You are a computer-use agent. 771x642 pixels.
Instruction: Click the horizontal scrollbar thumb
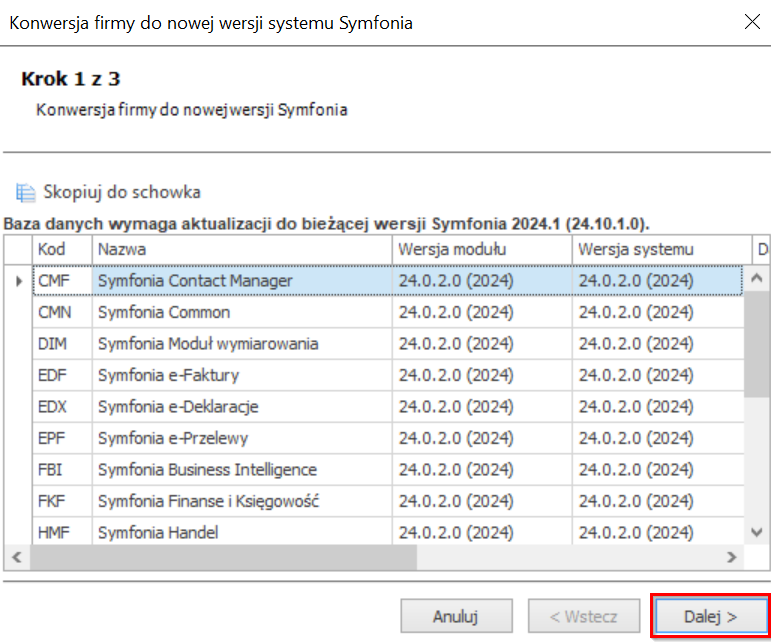(x=223, y=557)
